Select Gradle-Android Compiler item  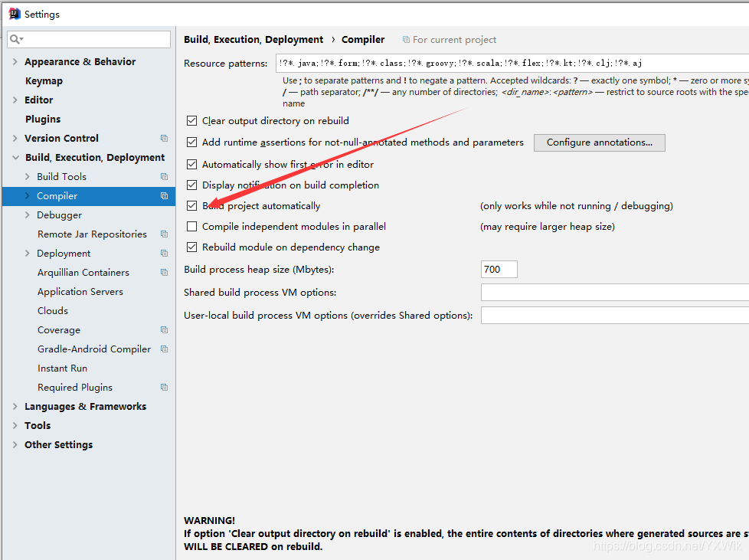[x=94, y=349]
